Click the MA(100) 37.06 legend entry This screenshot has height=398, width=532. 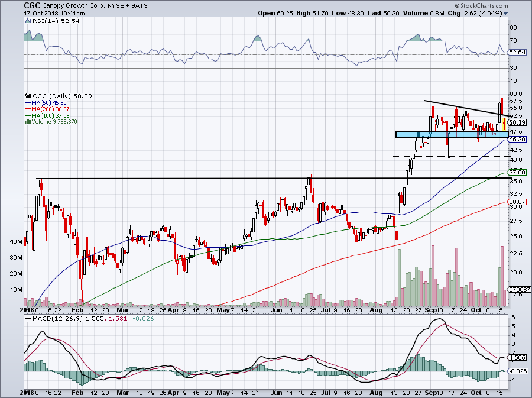pos(50,116)
